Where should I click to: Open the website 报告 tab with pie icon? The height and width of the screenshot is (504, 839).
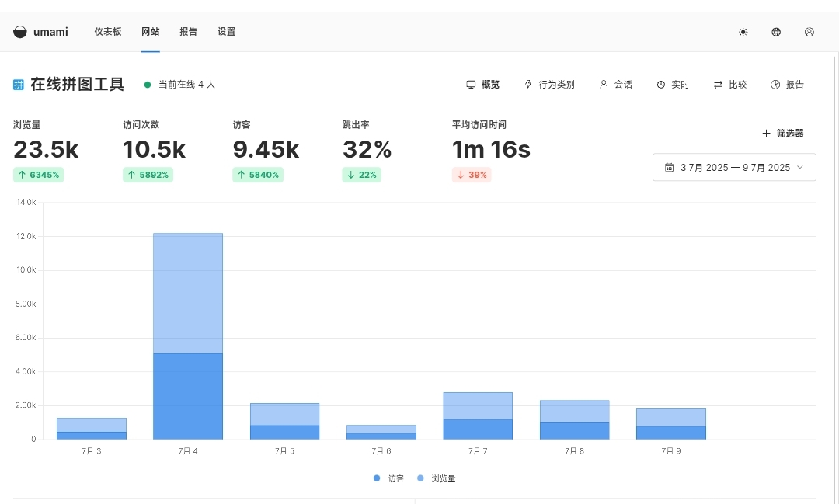pyautogui.click(x=787, y=85)
